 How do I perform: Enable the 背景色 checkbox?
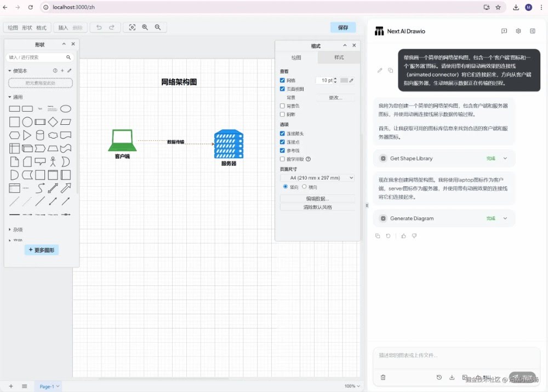click(283, 106)
